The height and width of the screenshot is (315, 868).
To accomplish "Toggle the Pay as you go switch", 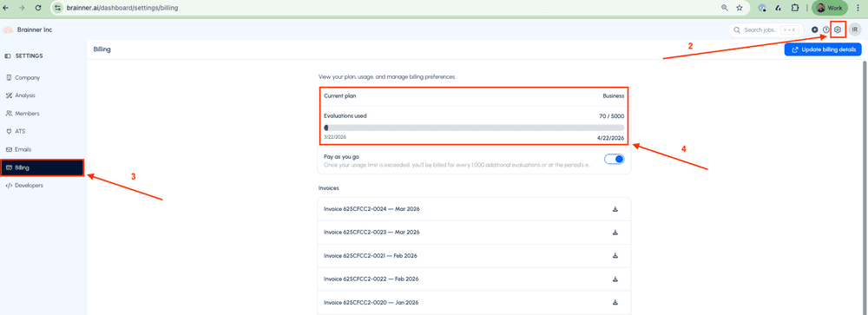I will (615, 160).
